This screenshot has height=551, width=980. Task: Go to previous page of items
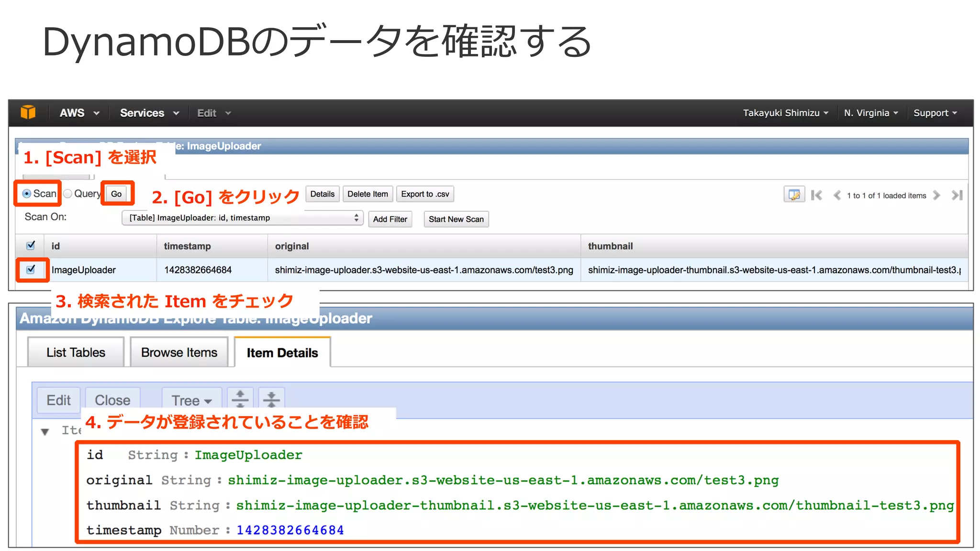(x=837, y=195)
